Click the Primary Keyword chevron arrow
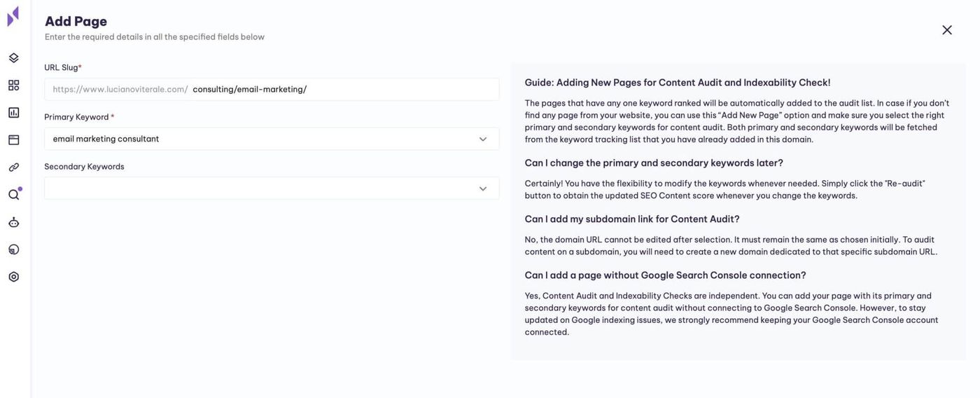Image resolution: width=980 pixels, height=398 pixels. (483, 139)
